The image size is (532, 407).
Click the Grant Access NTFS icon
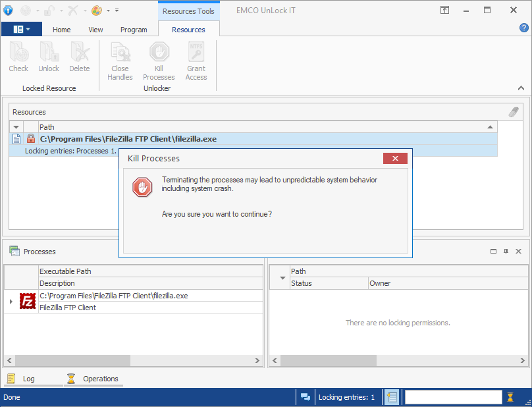(x=196, y=52)
